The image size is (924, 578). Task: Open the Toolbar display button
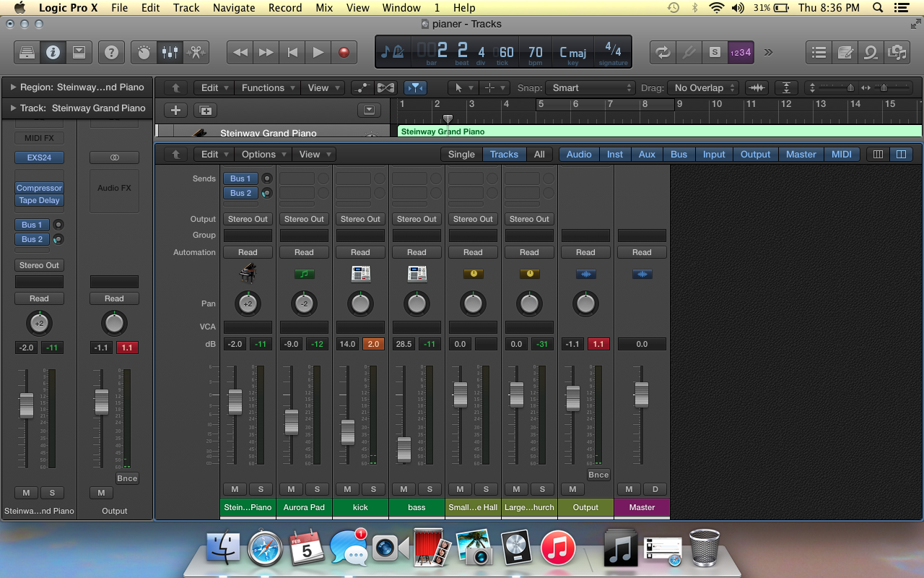79,52
